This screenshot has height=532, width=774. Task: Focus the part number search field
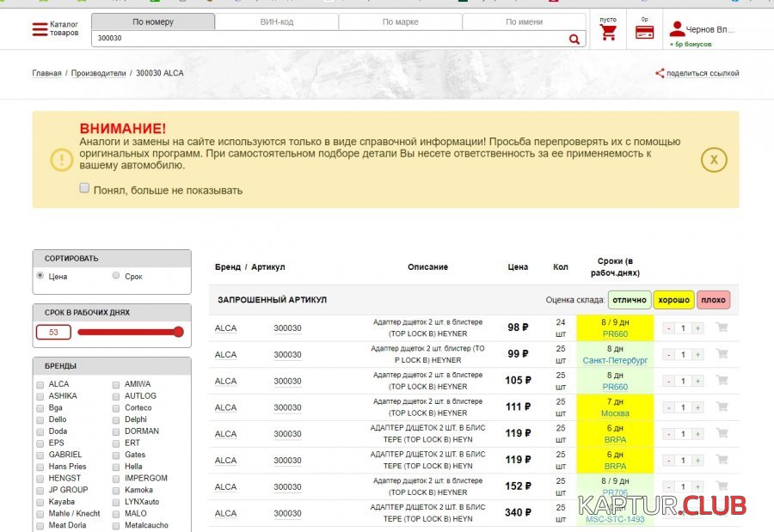[x=329, y=39]
